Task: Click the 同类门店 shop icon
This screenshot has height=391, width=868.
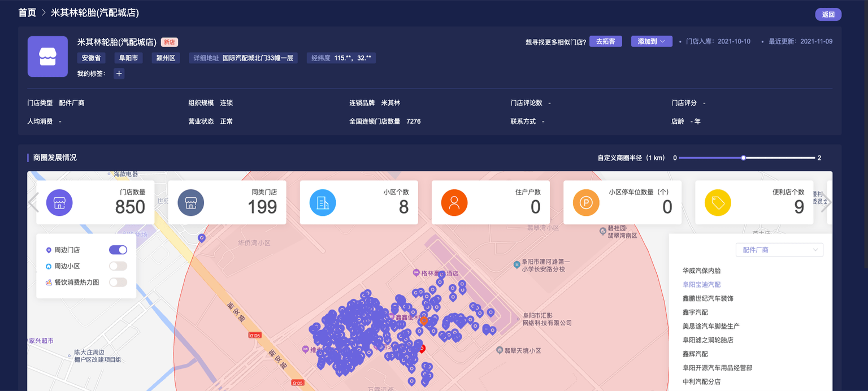Action: click(191, 202)
